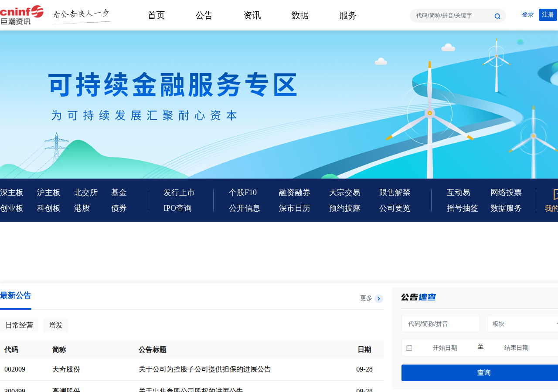Open 首页 in the top navigation
The width and height of the screenshot is (558, 392).
click(156, 15)
